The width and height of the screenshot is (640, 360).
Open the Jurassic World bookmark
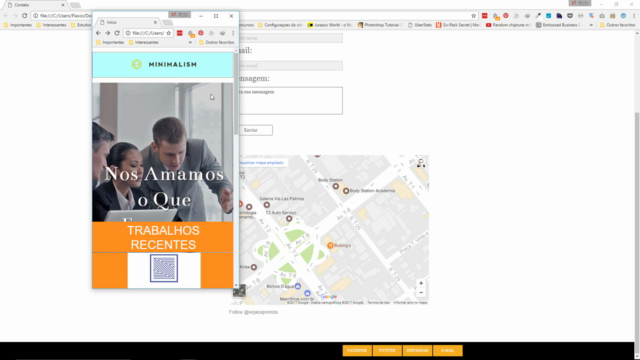pos(330,25)
